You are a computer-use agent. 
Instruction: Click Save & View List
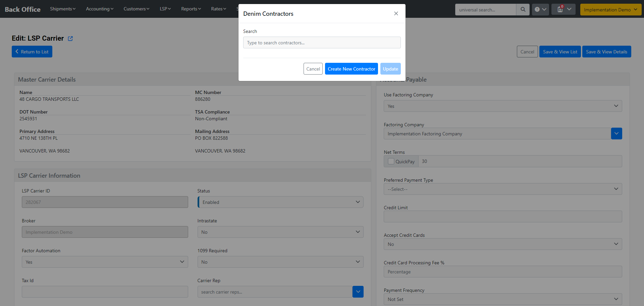coord(560,52)
